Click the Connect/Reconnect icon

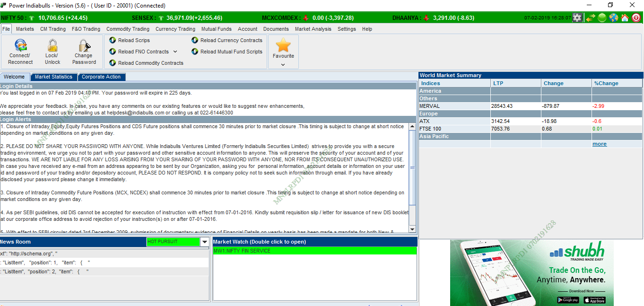(20, 46)
